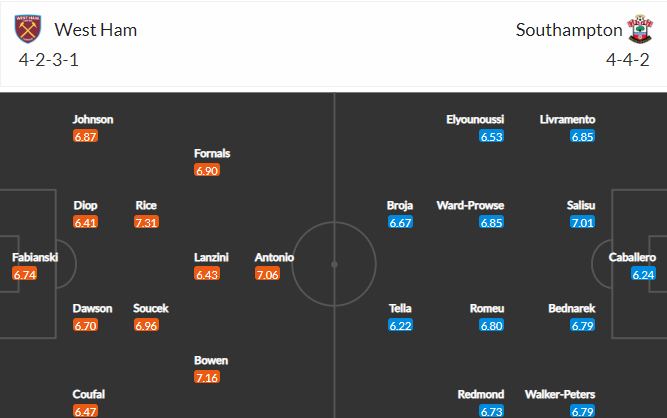
Task: Select Livramento on the Southampton side
Action: point(567,119)
